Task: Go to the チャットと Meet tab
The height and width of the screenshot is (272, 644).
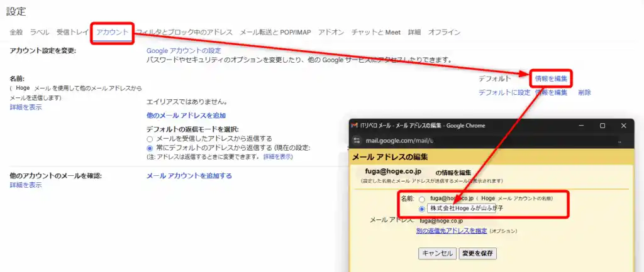Action: pyautogui.click(x=376, y=32)
